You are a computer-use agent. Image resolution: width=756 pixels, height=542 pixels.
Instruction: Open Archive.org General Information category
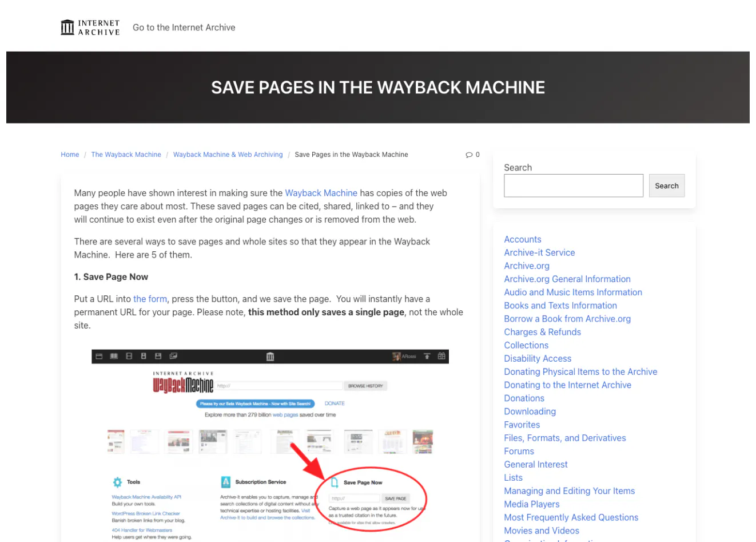pos(567,279)
